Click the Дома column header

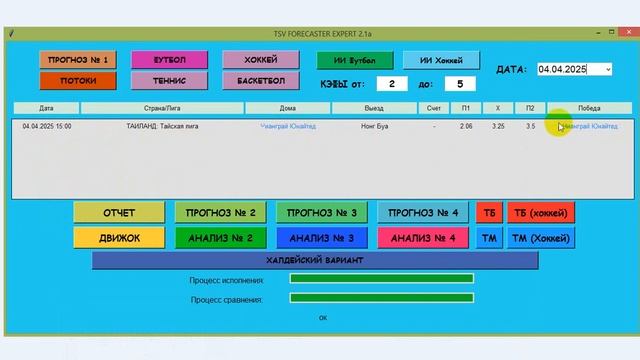[x=288, y=108]
